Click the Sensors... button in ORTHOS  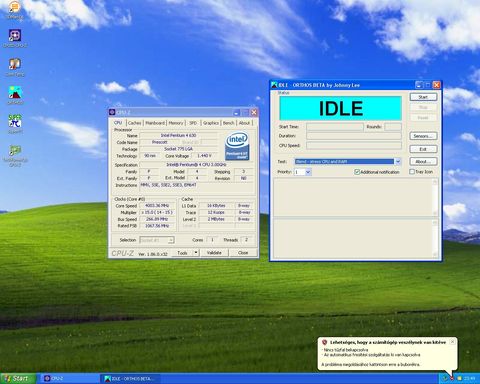pyautogui.click(x=423, y=136)
